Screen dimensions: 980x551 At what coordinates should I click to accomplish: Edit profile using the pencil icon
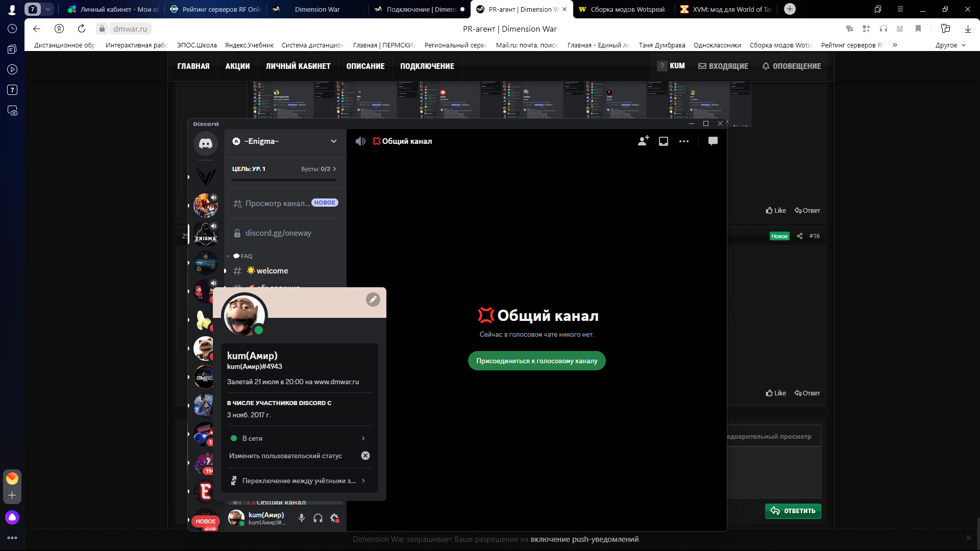coord(373,299)
